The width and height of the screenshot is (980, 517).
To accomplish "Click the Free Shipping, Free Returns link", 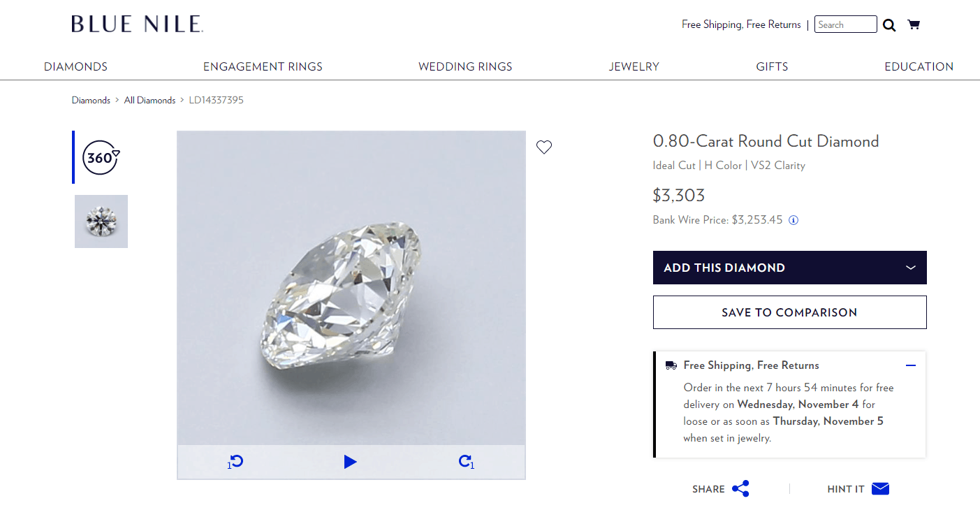I will point(740,24).
